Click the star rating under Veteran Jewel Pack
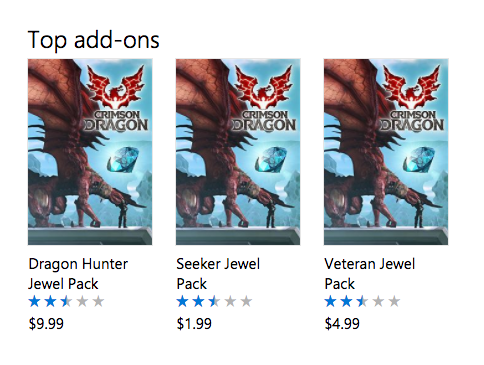Viewport: 484px width, 365px height. tap(362, 302)
